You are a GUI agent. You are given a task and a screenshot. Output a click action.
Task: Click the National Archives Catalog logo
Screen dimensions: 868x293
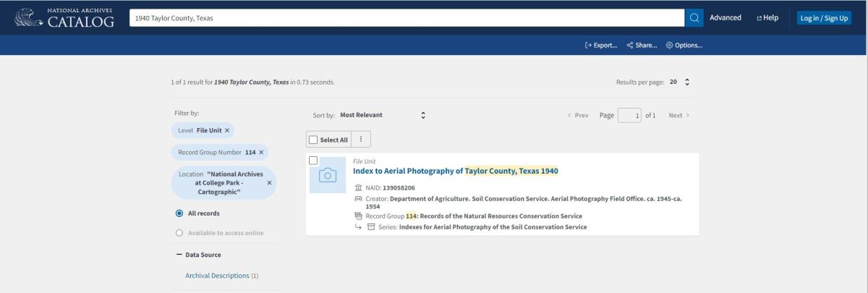pyautogui.click(x=65, y=18)
